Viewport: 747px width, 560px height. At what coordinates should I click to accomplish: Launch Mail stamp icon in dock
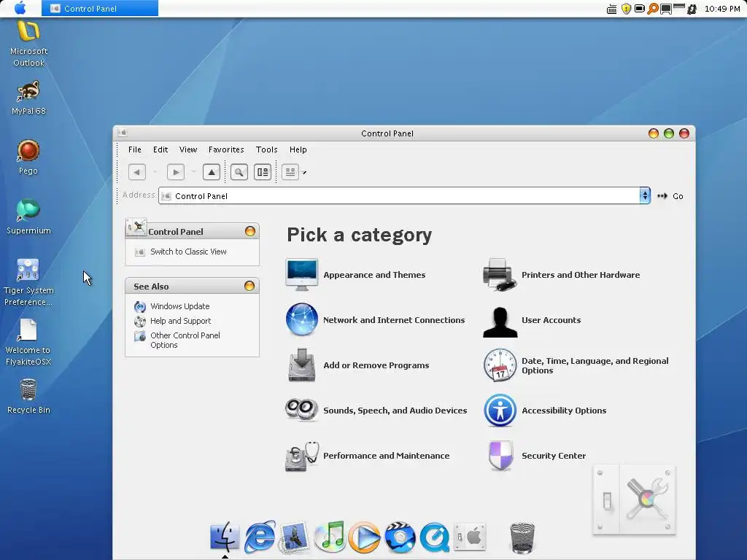(295, 537)
